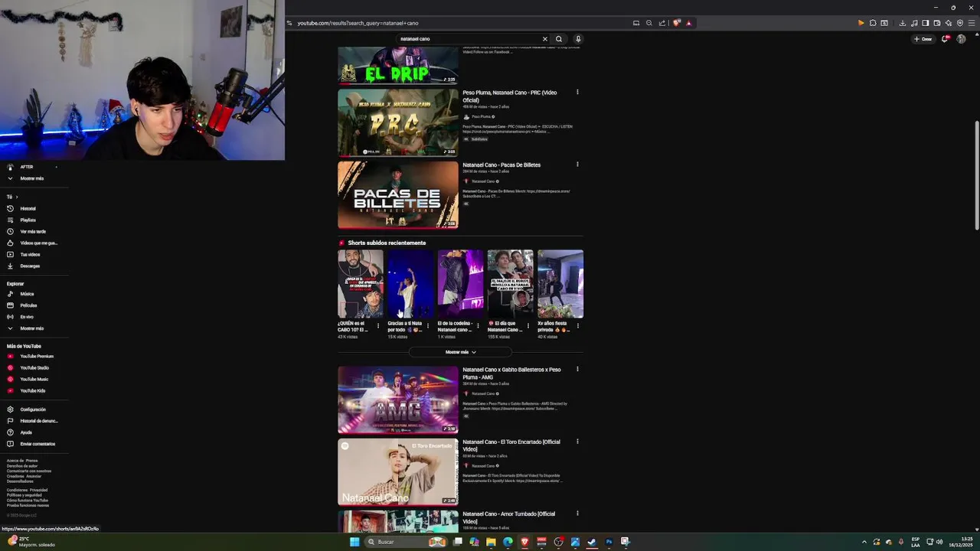Image resolution: width=980 pixels, height=551 pixels.
Task: Expand Mostrar más below Shorts shelf
Action: tap(461, 352)
